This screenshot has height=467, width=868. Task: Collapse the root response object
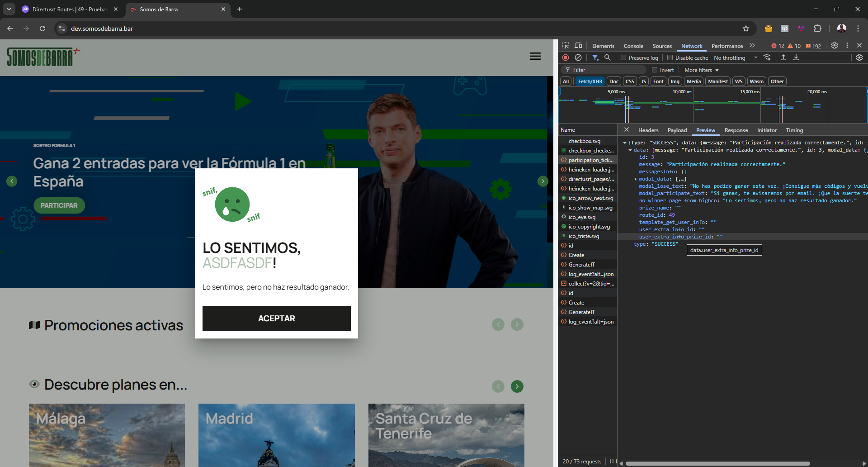click(625, 143)
